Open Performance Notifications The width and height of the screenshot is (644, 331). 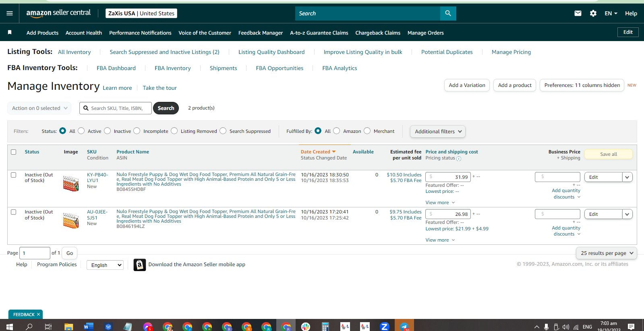(x=140, y=33)
